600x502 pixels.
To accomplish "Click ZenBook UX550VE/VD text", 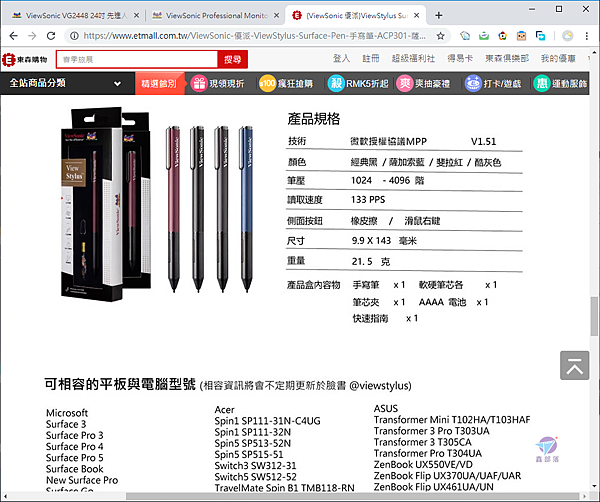I will pos(423,465).
